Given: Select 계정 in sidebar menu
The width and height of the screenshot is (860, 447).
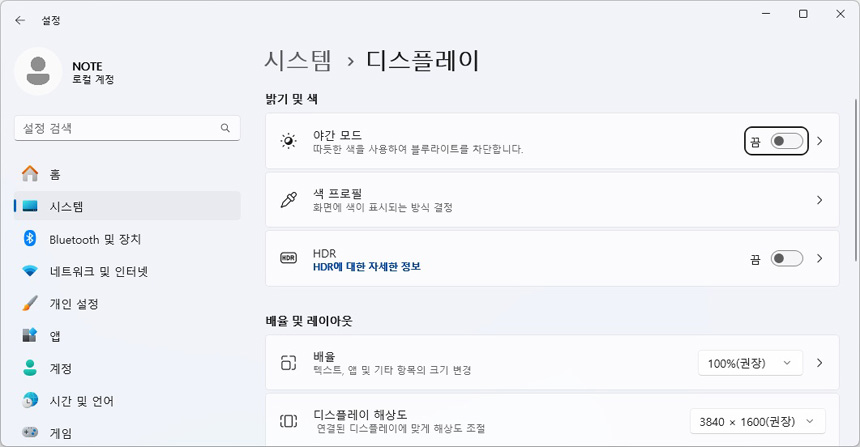Looking at the screenshot, I should tap(60, 368).
